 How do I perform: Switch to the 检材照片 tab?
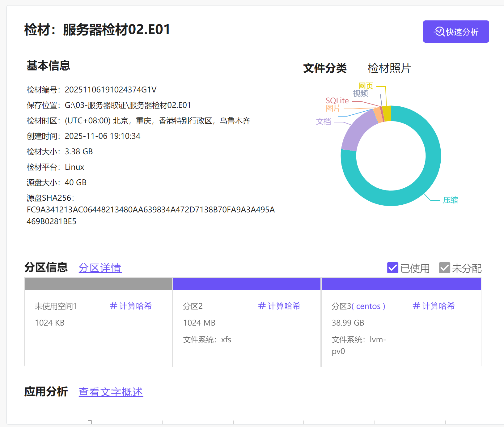pos(389,68)
